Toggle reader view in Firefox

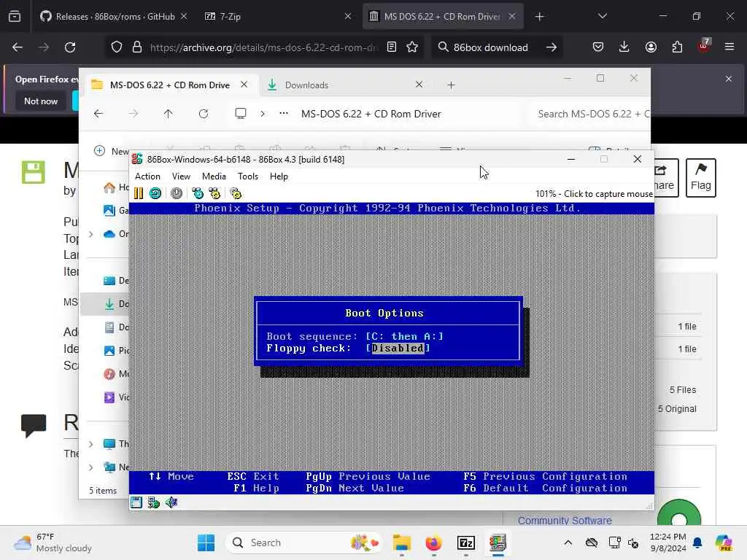[x=392, y=47]
